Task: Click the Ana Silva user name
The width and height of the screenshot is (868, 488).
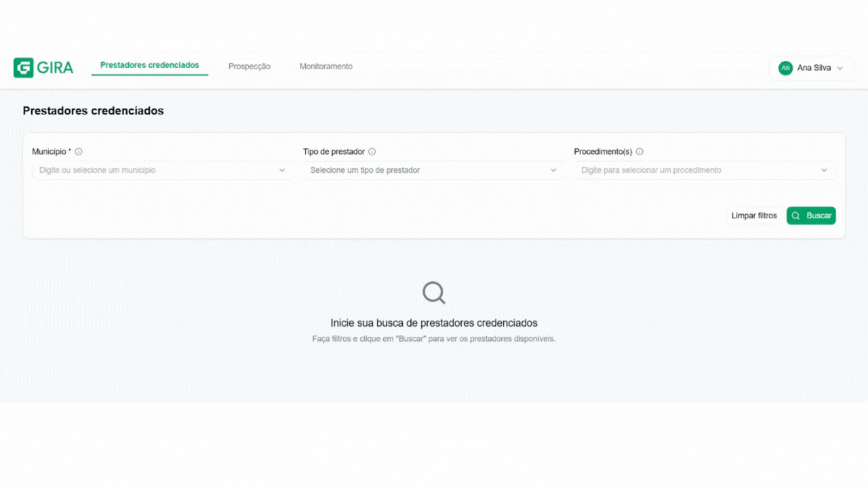Action: [814, 68]
